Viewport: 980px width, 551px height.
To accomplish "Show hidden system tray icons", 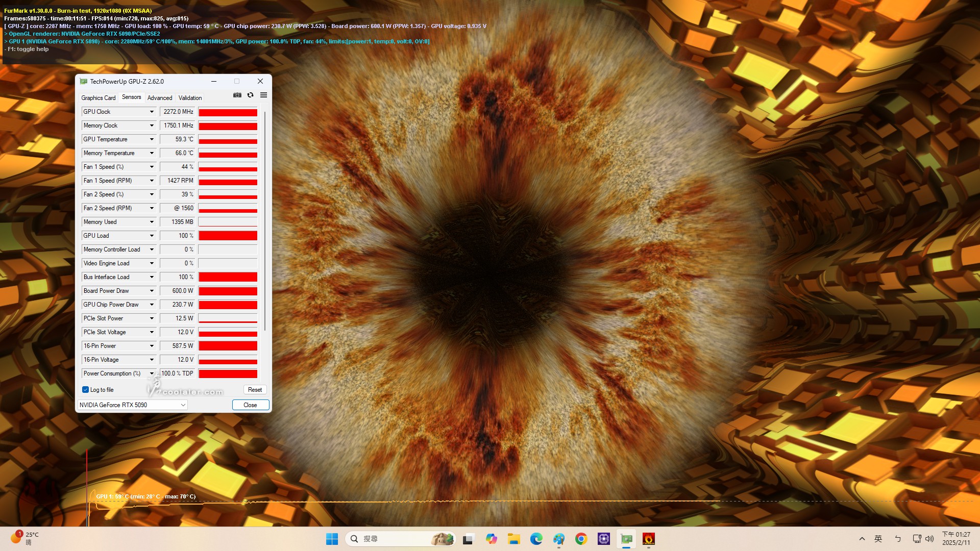I will pyautogui.click(x=862, y=539).
